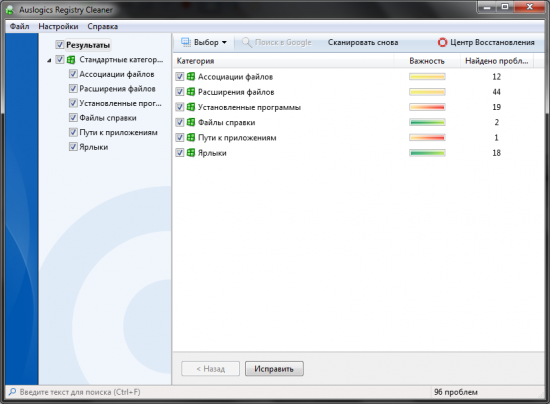
Task: Open the Файл menu
Action: [19, 26]
